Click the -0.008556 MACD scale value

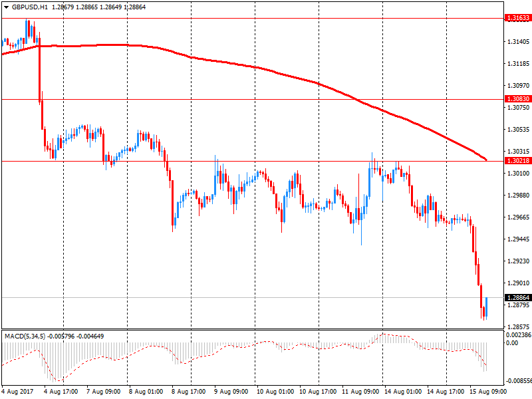[518, 381]
